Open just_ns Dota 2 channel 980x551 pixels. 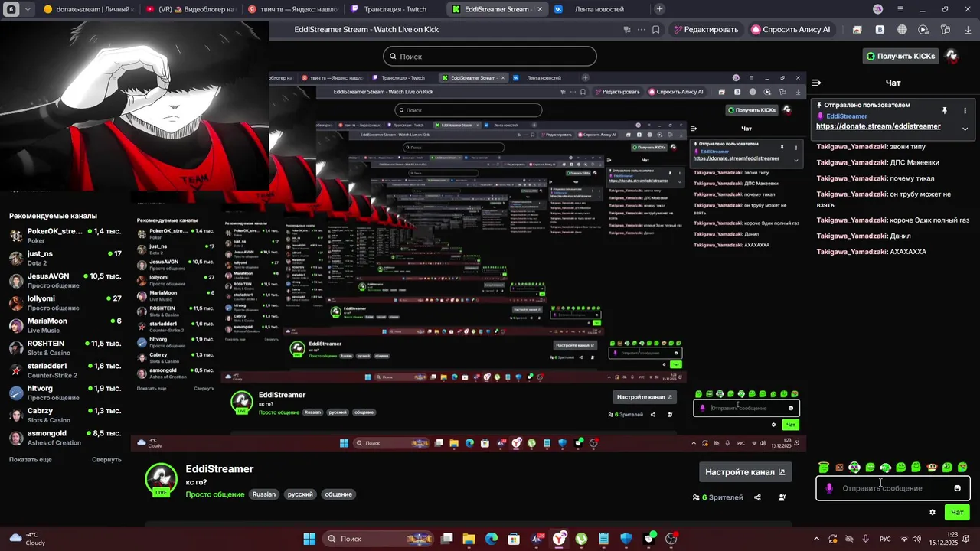(65, 257)
